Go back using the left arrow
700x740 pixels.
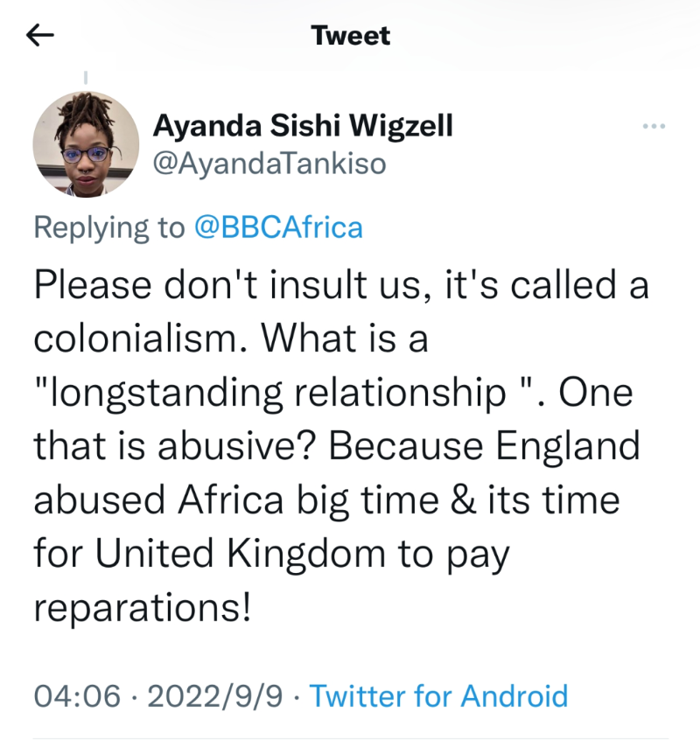(x=40, y=35)
